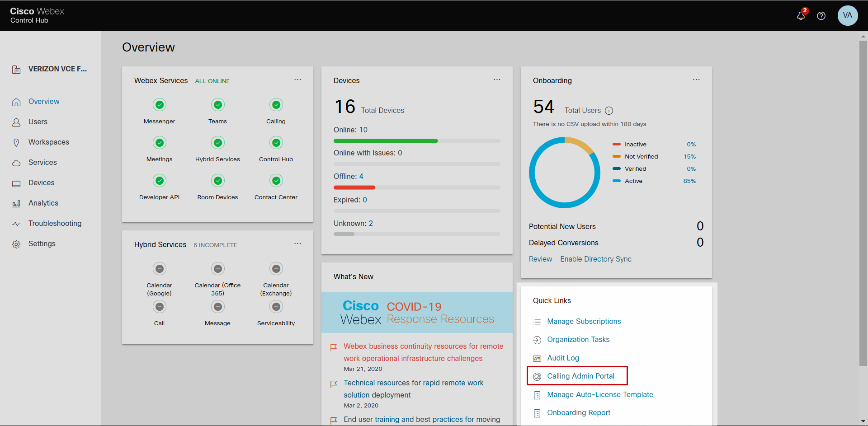This screenshot has width=868, height=426.
Task: Open the Calling Admin Portal link
Action: point(580,375)
